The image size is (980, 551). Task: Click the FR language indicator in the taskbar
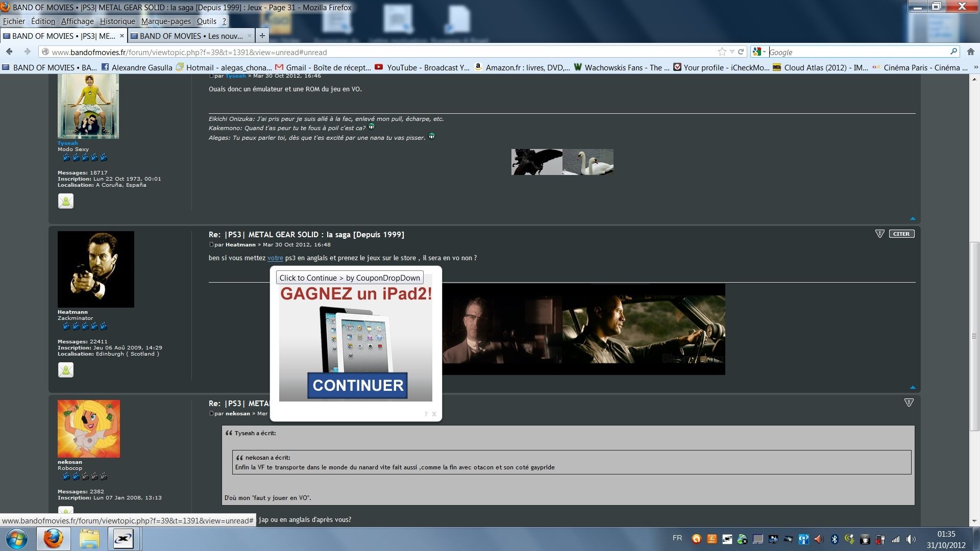(x=677, y=538)
